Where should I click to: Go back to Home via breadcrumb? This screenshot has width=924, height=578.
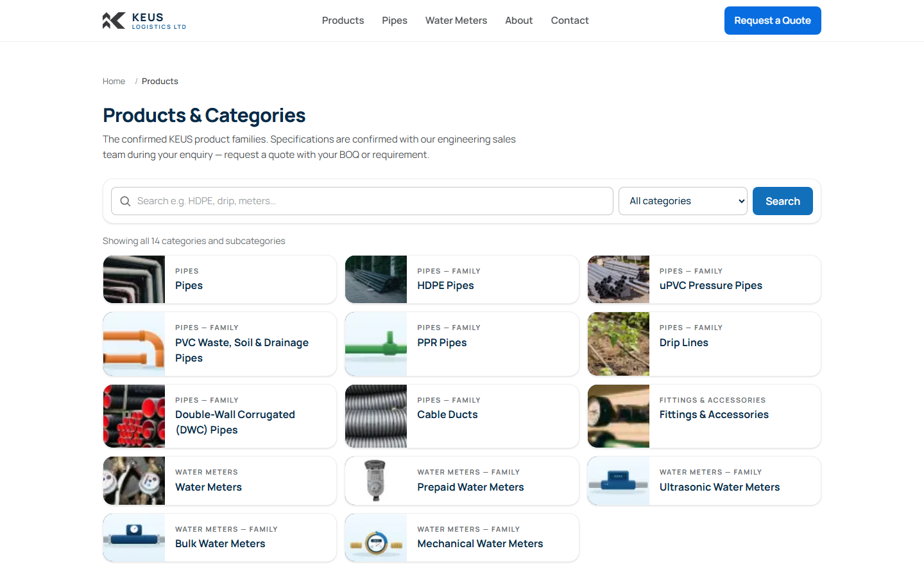pyautogui.click(x=114, y=82)
